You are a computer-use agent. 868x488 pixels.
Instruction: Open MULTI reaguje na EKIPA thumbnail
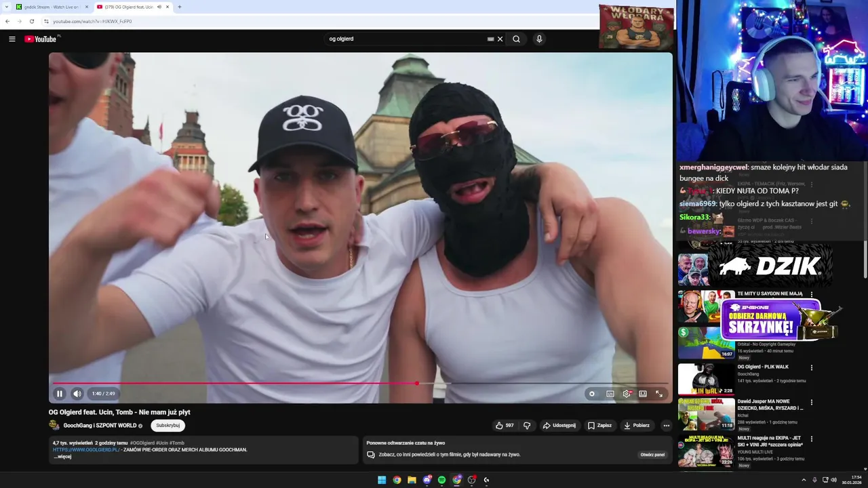706,451
